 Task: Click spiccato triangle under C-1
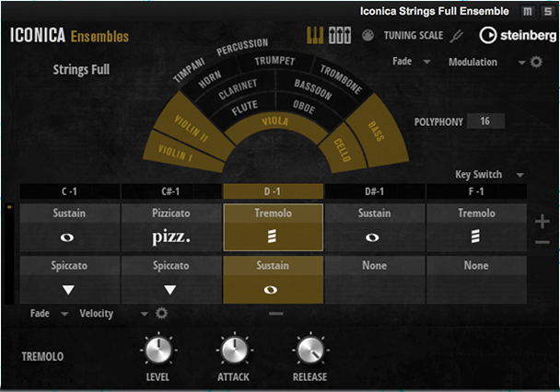click(x=68, y=290)
